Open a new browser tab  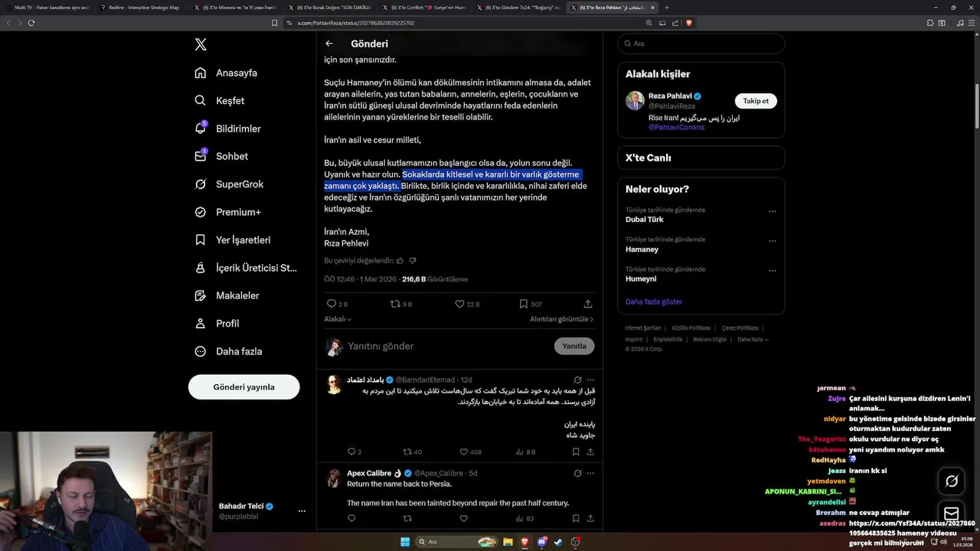666,7
